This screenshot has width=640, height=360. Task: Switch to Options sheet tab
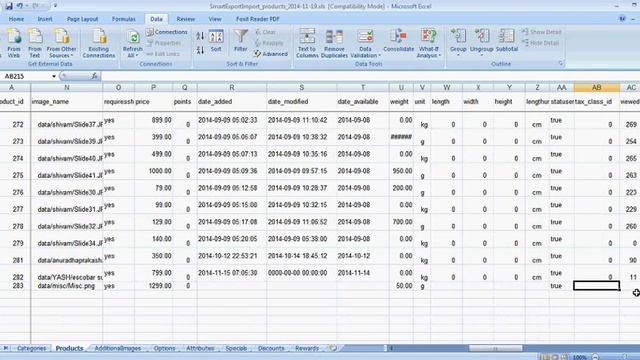[x=164, y=348]
